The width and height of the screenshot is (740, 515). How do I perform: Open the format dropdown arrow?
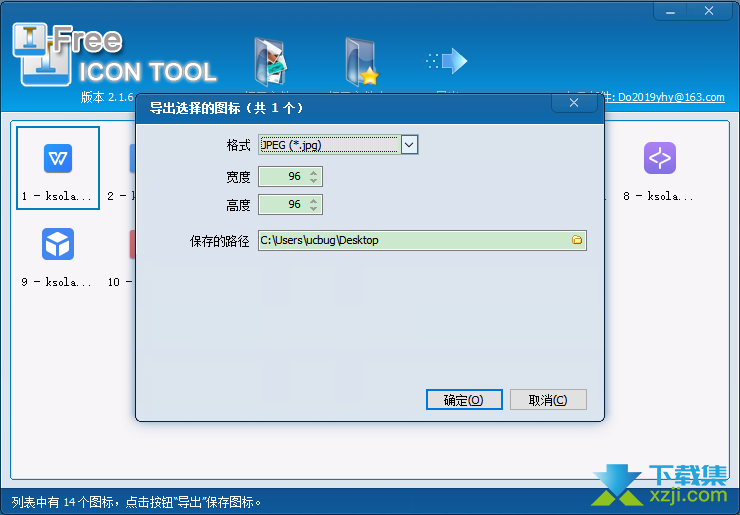(x=409, y=145)
